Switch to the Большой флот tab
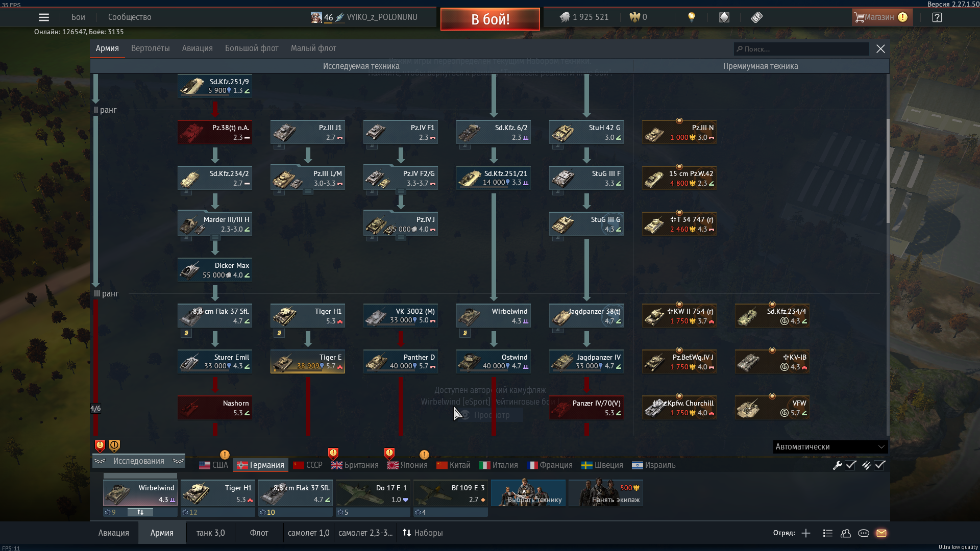This screenshot has height=551, width=980. [x=252, y=48]
